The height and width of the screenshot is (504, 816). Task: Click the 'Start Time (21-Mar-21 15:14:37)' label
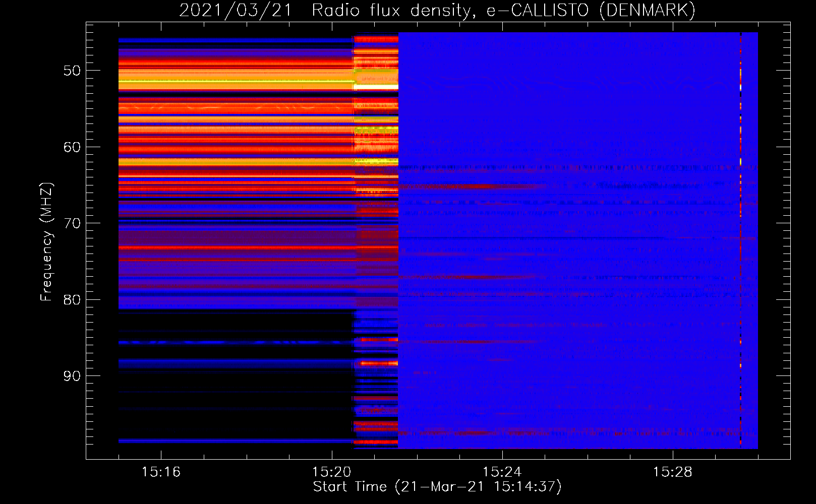[437, 487]
